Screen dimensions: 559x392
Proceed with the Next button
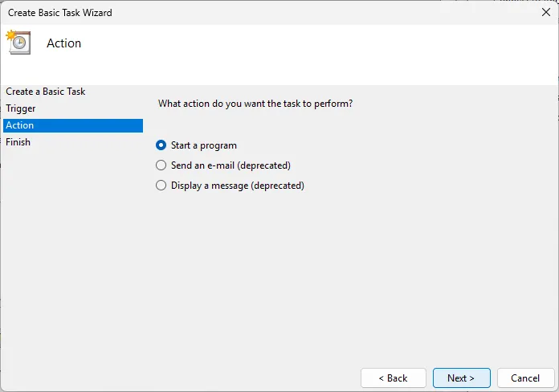point(461,378)
